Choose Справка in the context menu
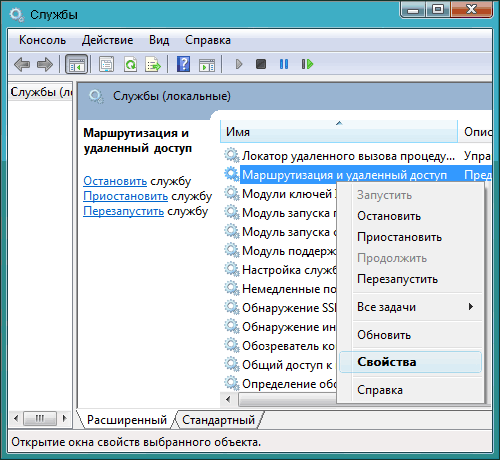 coord(411,390)
